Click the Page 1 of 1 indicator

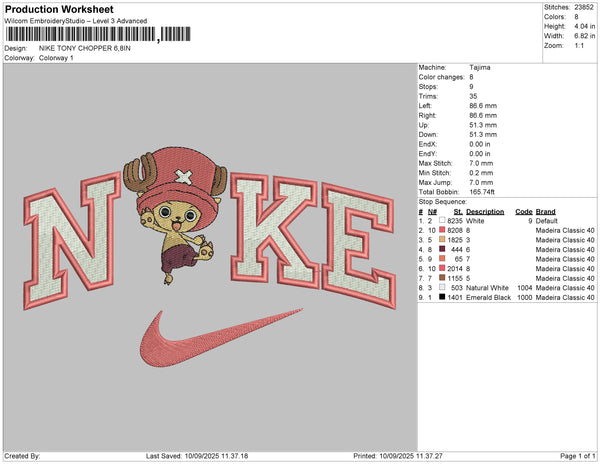click(x=577, y=456)
